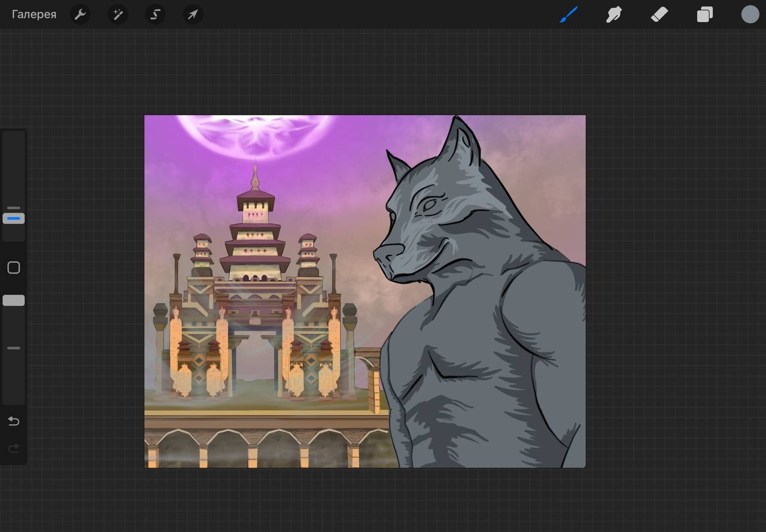Undo the last action with sidebar arrow
The width and height of the screenshot is (766, 532).
coord(14,421)
